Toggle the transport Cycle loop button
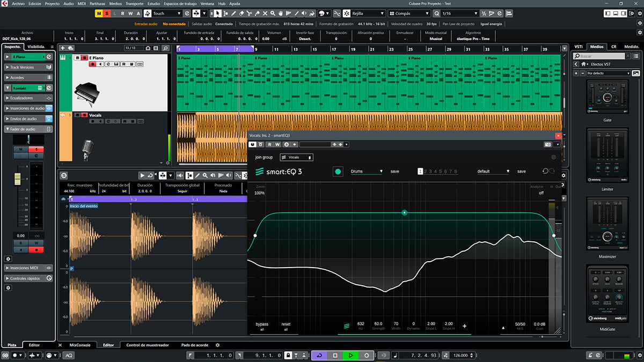The height and width of the screenshot is (362, 644). (x=319, y=355)
